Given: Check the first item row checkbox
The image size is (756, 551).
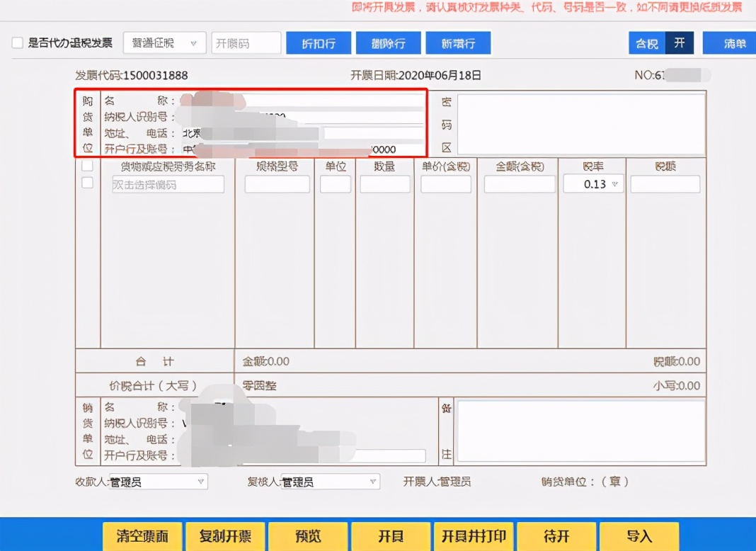Looking at the screenshot, I should coord(87,183).
